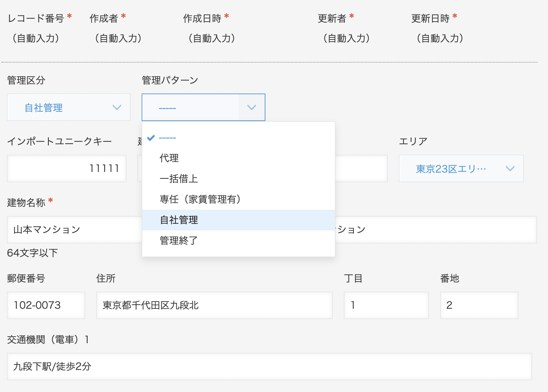Click the インポートユニークキー field with 11111
Image resolution: width=548 pixels, height=392 pixels.
[x=67, y=168]
